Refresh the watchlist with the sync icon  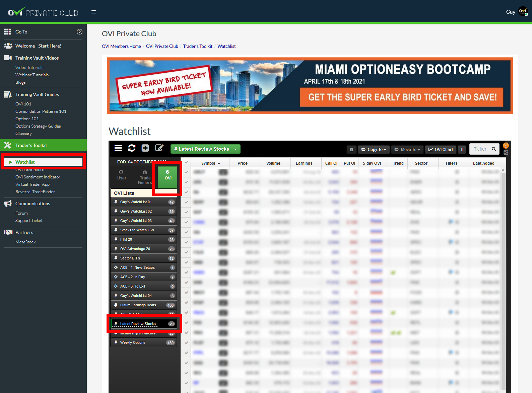pos(132,148)
